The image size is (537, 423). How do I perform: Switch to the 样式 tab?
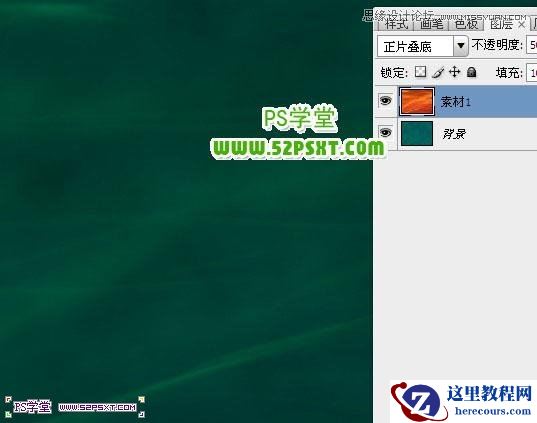point(396,24)
